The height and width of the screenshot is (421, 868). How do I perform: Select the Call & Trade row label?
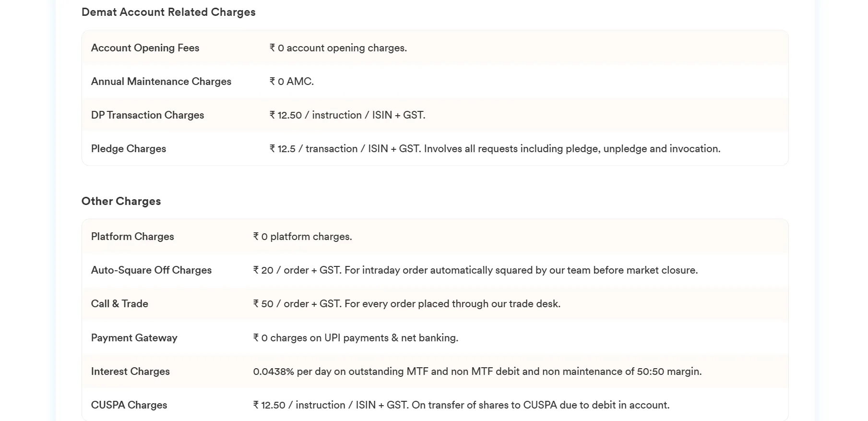(x=119, y=304)
